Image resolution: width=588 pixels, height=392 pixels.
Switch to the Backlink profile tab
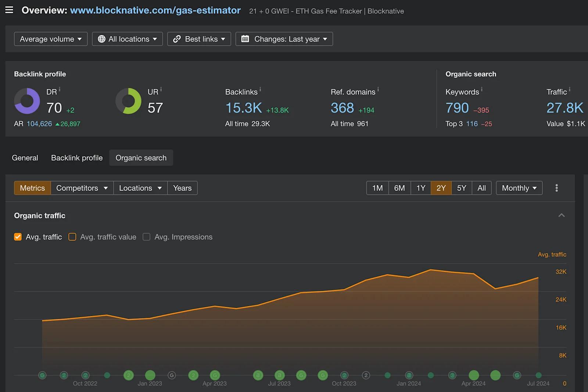click(77, 158)
